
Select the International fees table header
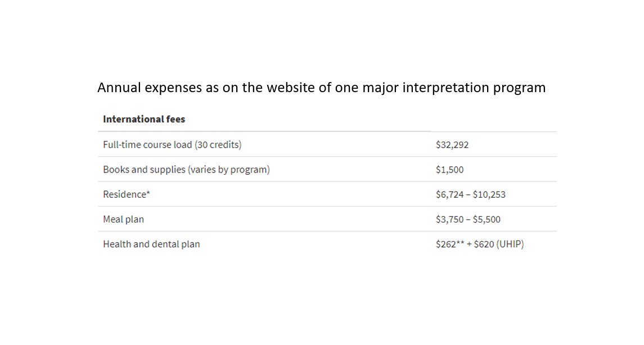point(144,119)
